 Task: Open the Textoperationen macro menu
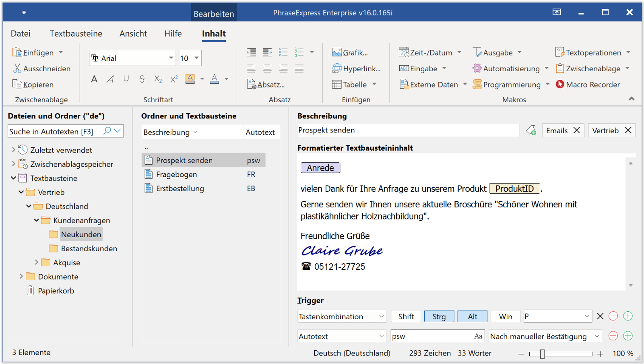click(592, 52)
